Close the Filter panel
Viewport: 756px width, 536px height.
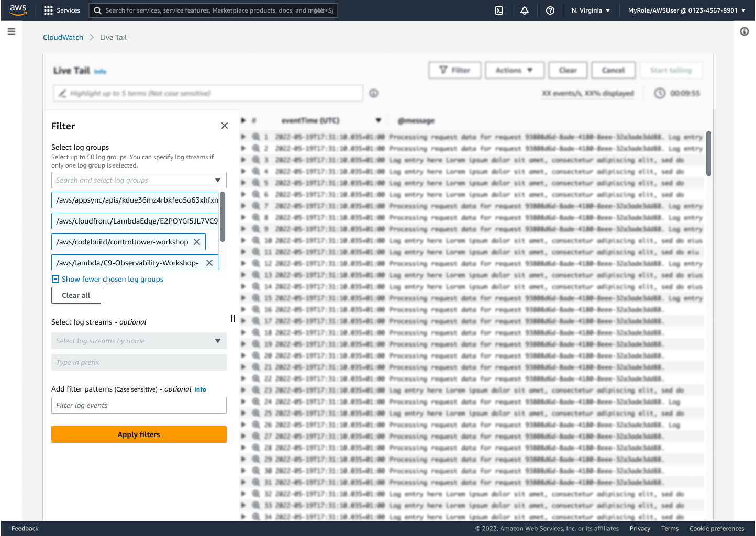pyautogui.click(x=225, y=126)
